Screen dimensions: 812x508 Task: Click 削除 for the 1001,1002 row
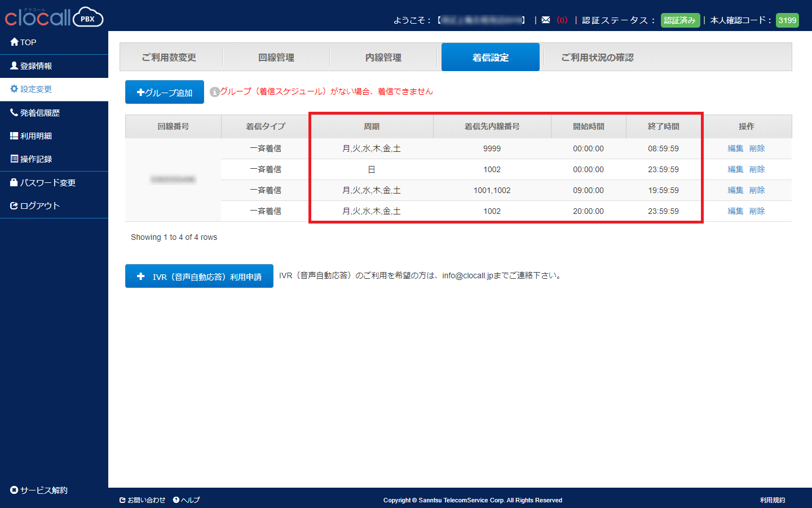tap(757, 190)
